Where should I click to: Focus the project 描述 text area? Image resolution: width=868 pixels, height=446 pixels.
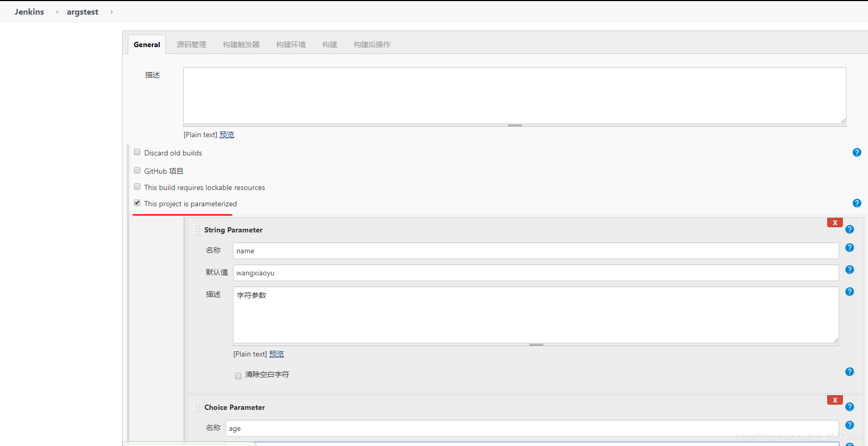(x=515, y=95)
